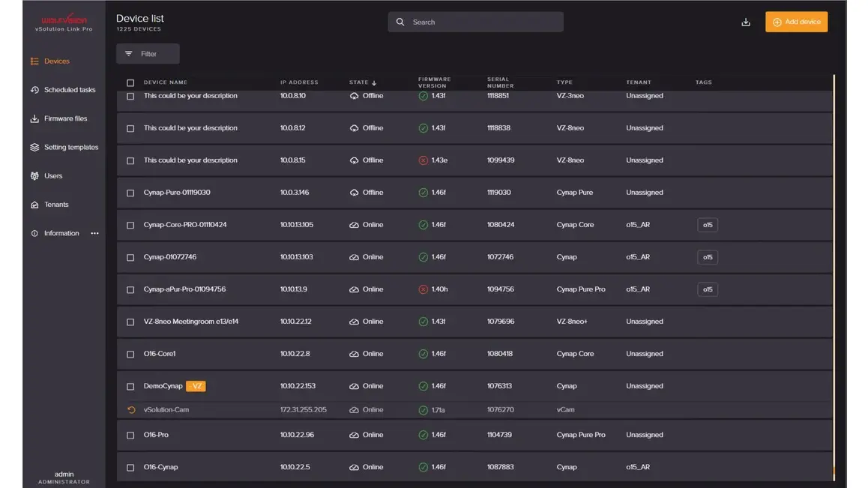Click the red firmware icon for version 1.43e
Image resolution: width=868 pixels, height=488 pixels.
click(x=423, y=160)
